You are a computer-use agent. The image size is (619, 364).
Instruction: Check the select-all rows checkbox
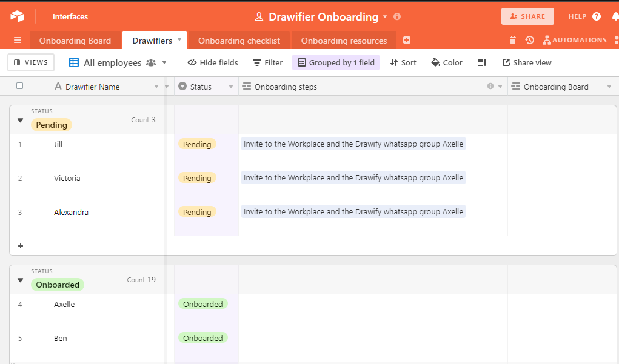click(x=20, y=86)
